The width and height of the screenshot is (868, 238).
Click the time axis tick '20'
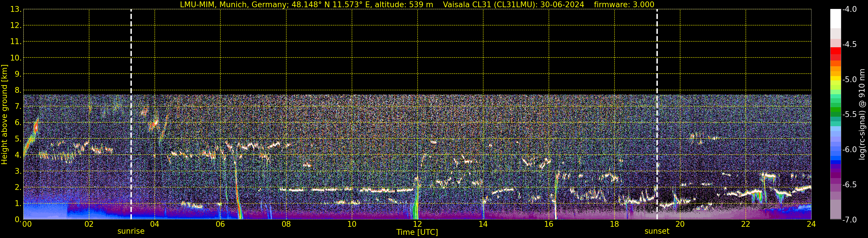(680, 224)
